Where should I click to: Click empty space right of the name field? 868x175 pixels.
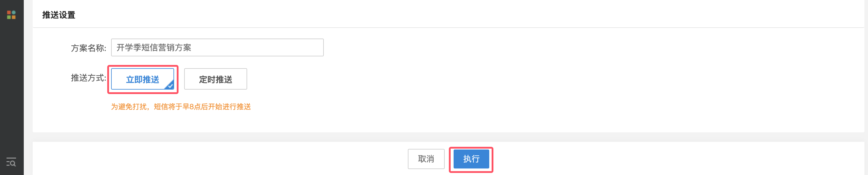point(573,47)
